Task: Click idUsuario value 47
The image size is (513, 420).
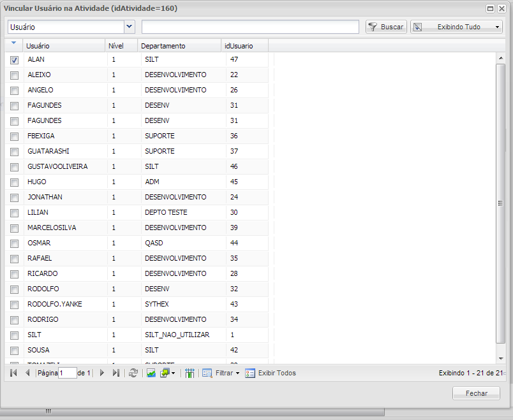Action: tap(234, 59)
